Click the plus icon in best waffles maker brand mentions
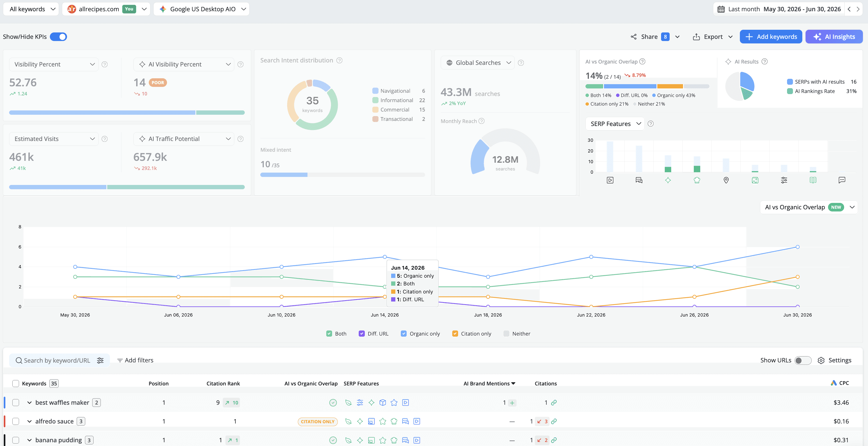The height and width of the screenshot is (446, 868). point(512,403)
